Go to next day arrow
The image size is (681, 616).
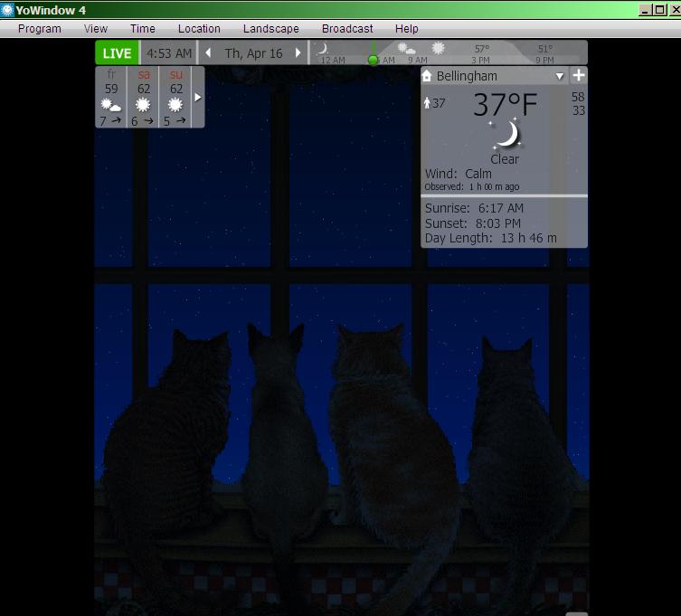(x=298, y=52)
